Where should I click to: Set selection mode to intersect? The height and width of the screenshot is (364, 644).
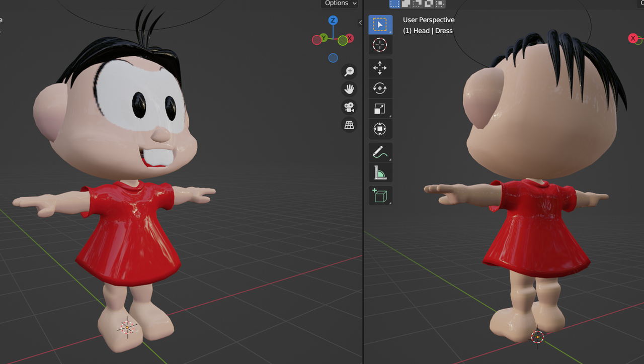(x=440, y=4)
